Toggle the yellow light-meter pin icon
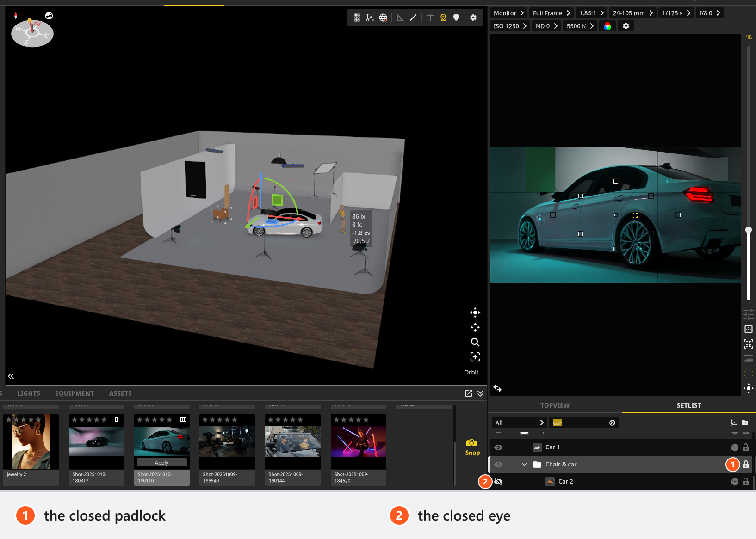Screen dimensions: 756x539 tap(443, 18)
